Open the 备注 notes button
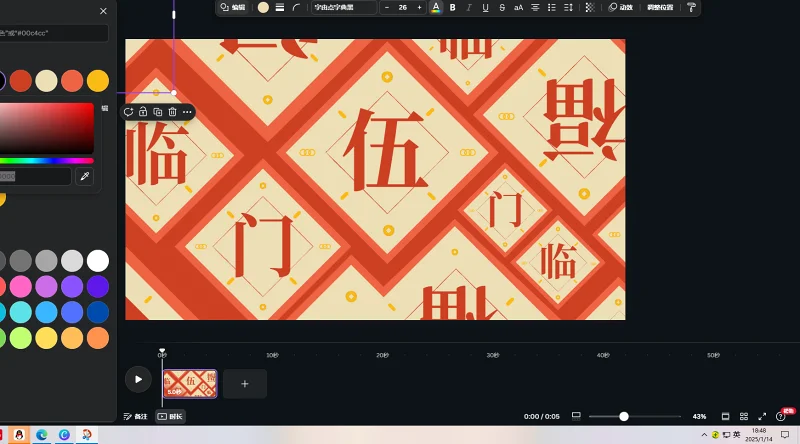 click(135, 416)
